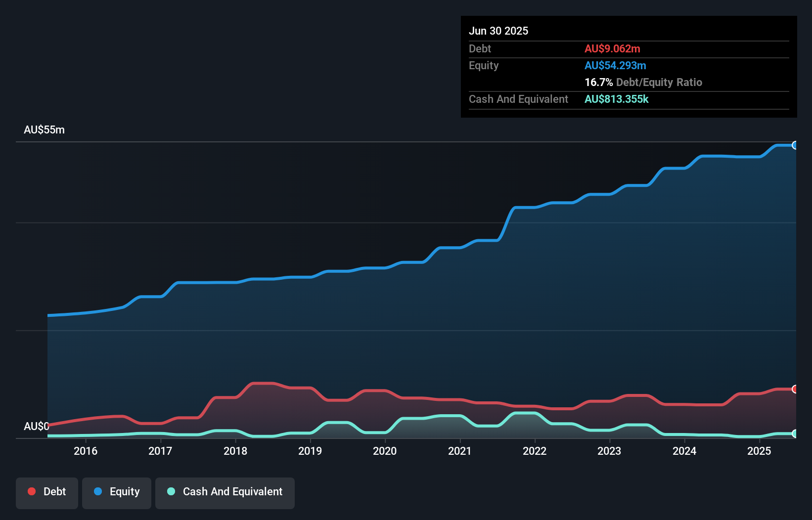Click the Jun 30 2025 tooltip date
The height and width of the screenshot is (520, 812).
[x=498, y=31]
